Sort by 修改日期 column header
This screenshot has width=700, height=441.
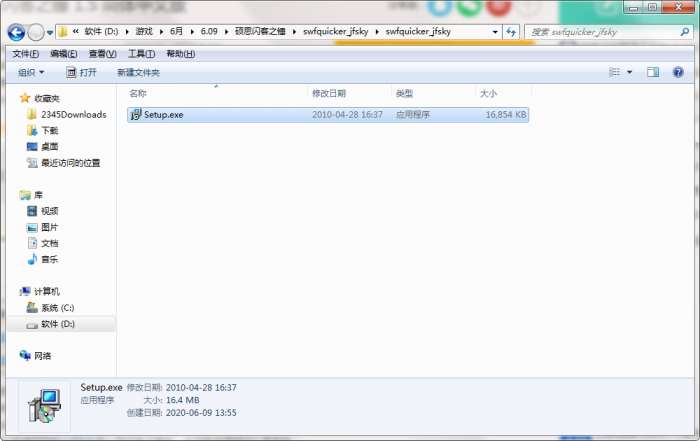(x=329, y=93)
